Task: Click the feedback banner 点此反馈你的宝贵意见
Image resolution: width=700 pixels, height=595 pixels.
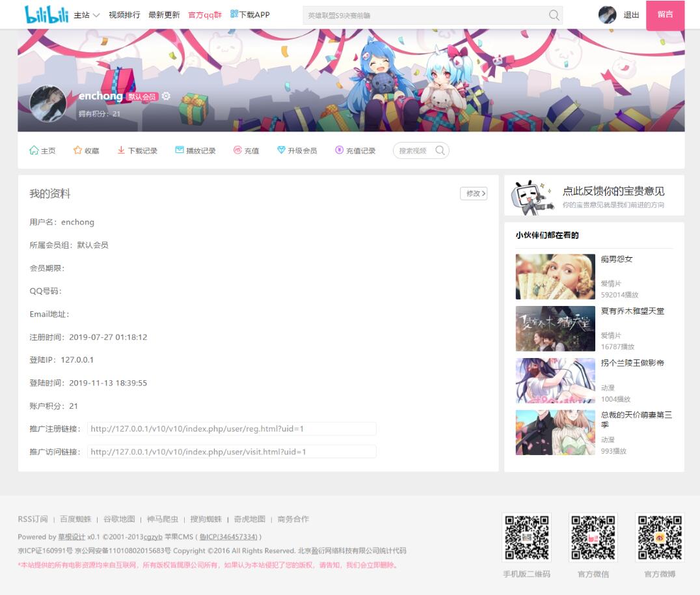Action: pos(594,196)
